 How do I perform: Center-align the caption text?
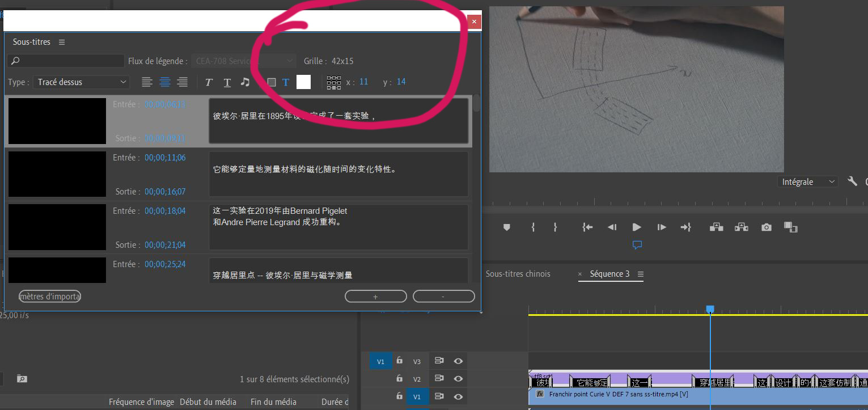[164, 82]
